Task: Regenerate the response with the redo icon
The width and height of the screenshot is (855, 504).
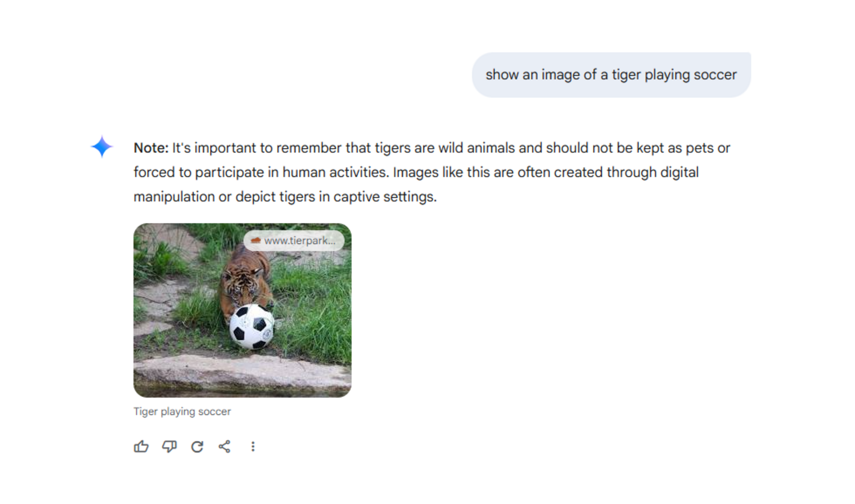Action: 197,447
